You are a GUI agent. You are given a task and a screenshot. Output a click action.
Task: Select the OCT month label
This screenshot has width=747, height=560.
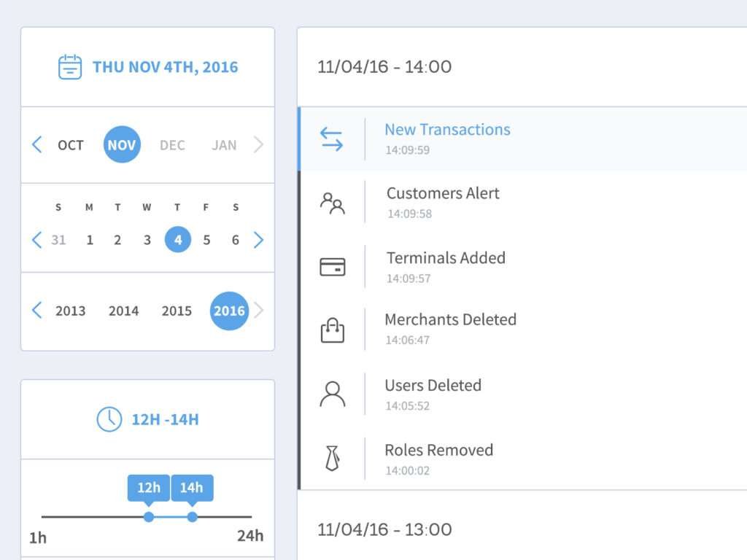70,144
